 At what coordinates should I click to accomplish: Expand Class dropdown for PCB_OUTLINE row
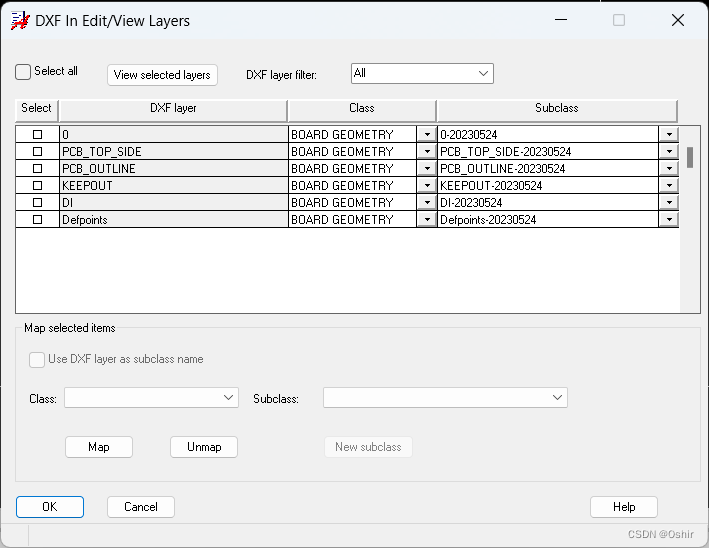(x=427, y=169)
